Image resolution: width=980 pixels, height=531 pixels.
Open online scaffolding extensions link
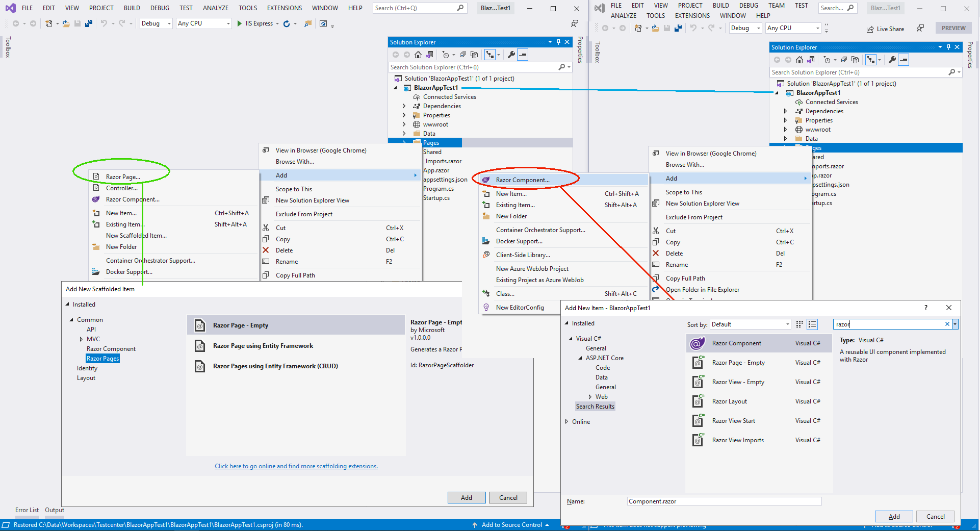pyautogui.click(x=296, y=466)
